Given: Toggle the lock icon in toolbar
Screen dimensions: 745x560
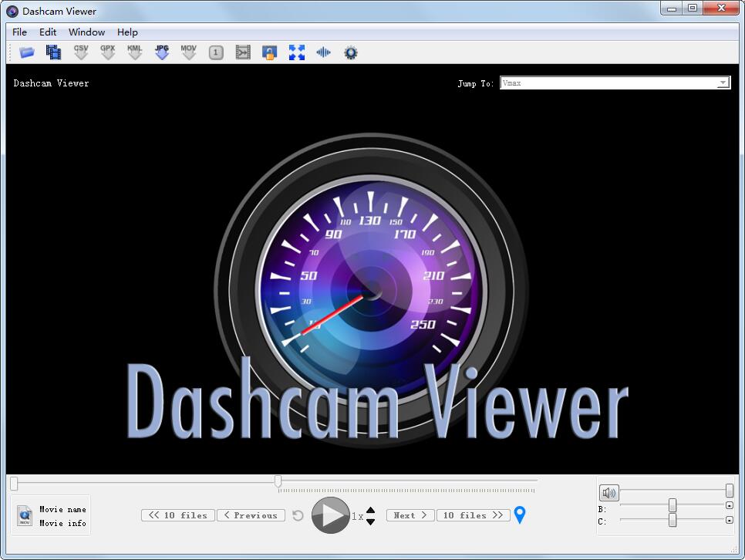Looking at the screenshot, I should tap(269, 52).
